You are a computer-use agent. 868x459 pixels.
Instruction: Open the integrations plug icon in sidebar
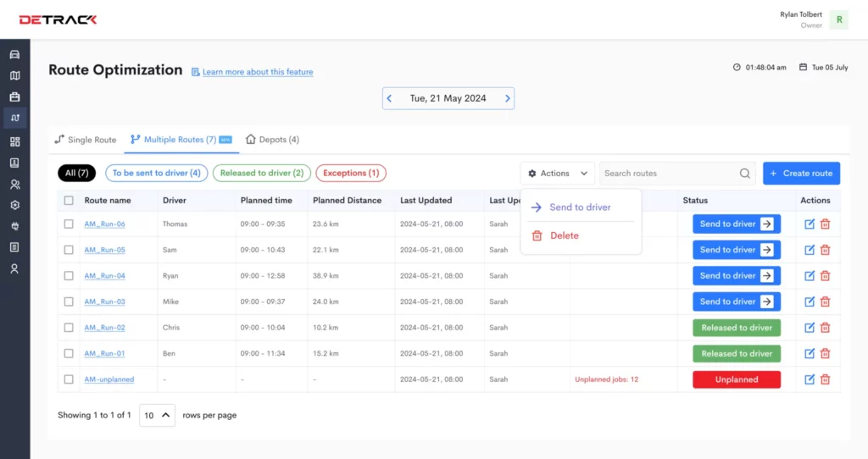point(15,226)
